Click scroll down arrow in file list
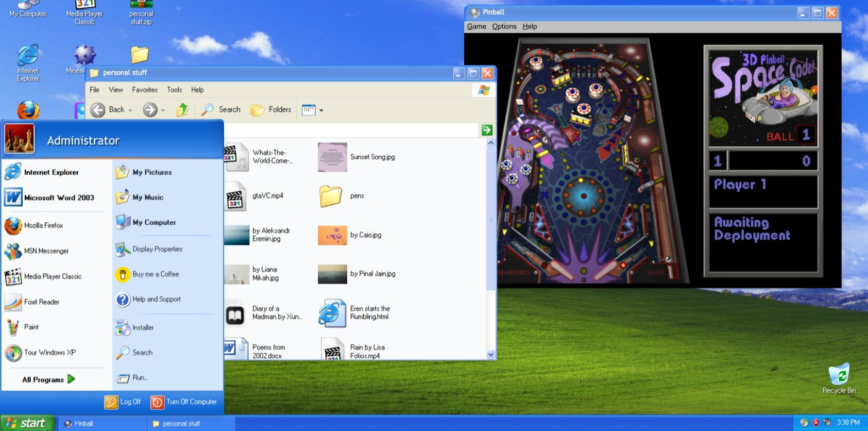The image size is (868, 431). click(490, 354)
